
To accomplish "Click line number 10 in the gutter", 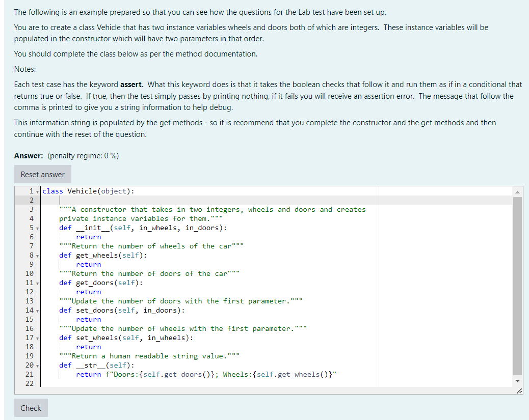I will tap(30, 273).
